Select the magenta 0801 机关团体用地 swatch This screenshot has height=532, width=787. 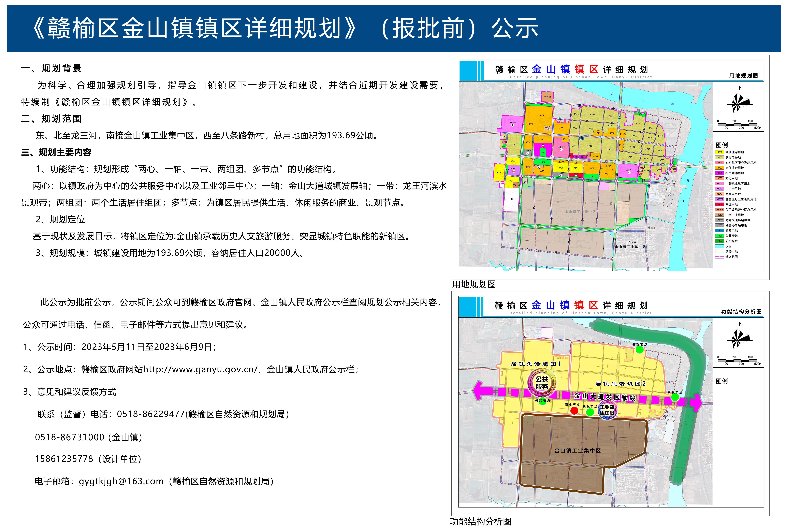[x=720, y=173]
